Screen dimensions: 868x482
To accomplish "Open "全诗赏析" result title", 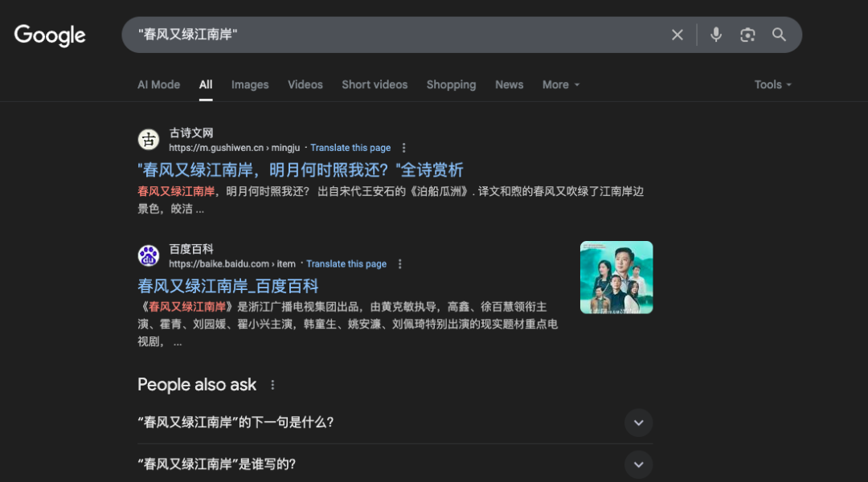I will (301, 170).
